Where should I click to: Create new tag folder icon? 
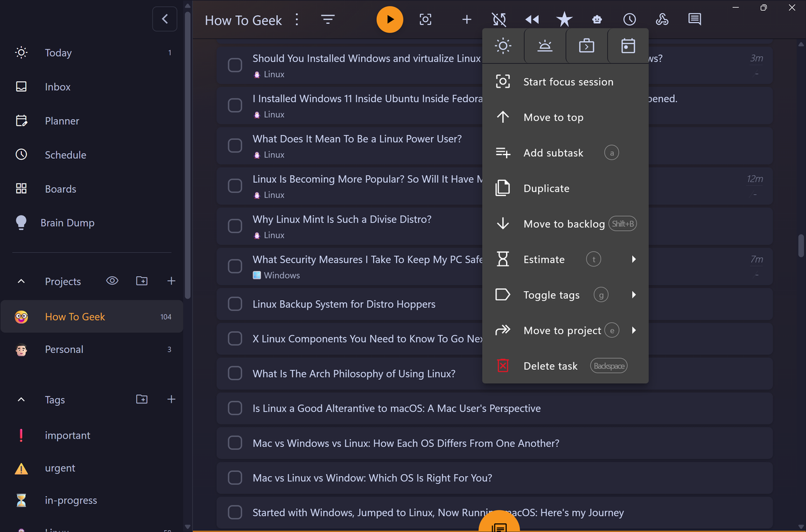pyautogui.click(x=142, y=400)
